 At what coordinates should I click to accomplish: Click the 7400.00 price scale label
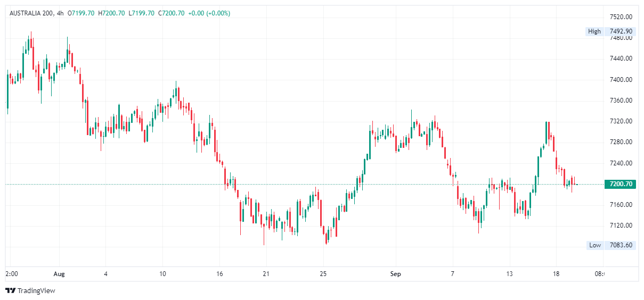[621, 80]
